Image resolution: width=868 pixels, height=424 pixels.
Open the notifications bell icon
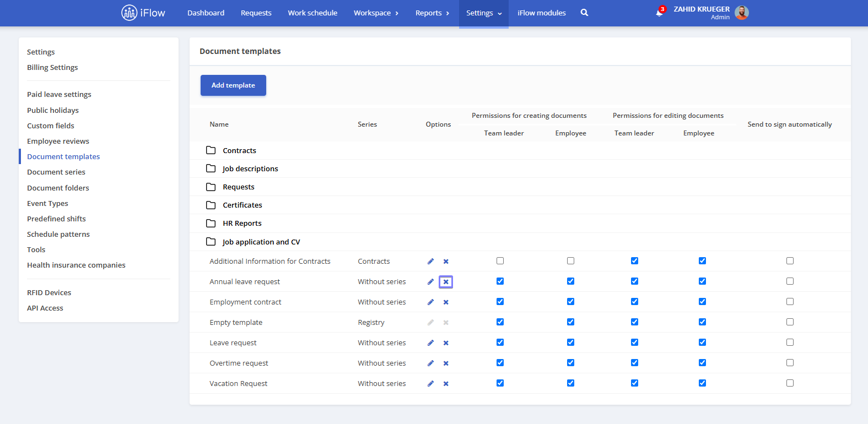tap(659, 13)
